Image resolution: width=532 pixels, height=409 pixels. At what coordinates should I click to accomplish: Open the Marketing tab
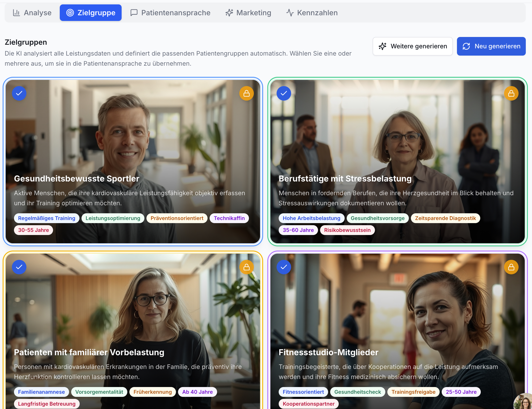click(x=248, y=13)
